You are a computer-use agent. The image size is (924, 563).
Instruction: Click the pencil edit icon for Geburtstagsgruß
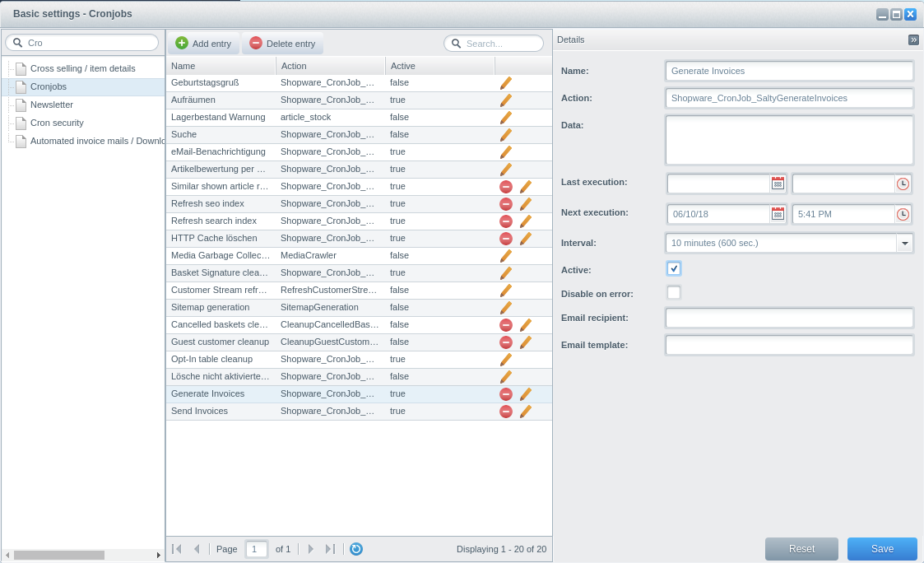point(505,83)
